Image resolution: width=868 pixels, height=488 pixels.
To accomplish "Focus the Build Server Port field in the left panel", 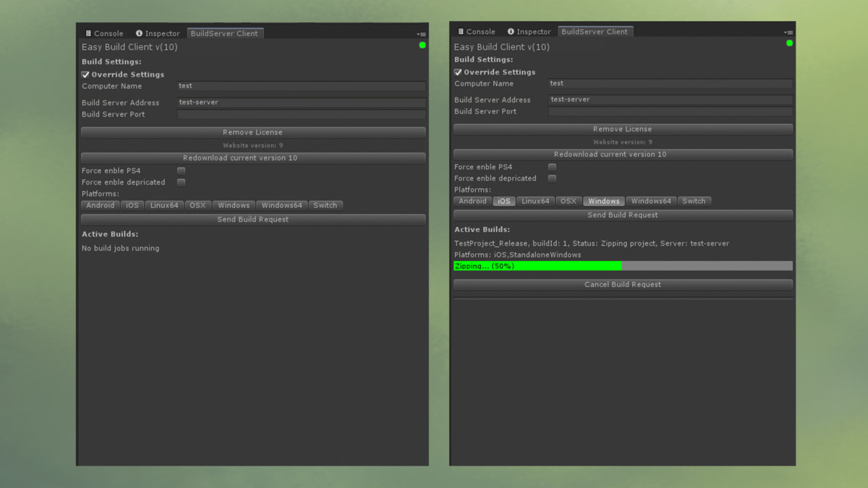I will [x=301, y=114].
